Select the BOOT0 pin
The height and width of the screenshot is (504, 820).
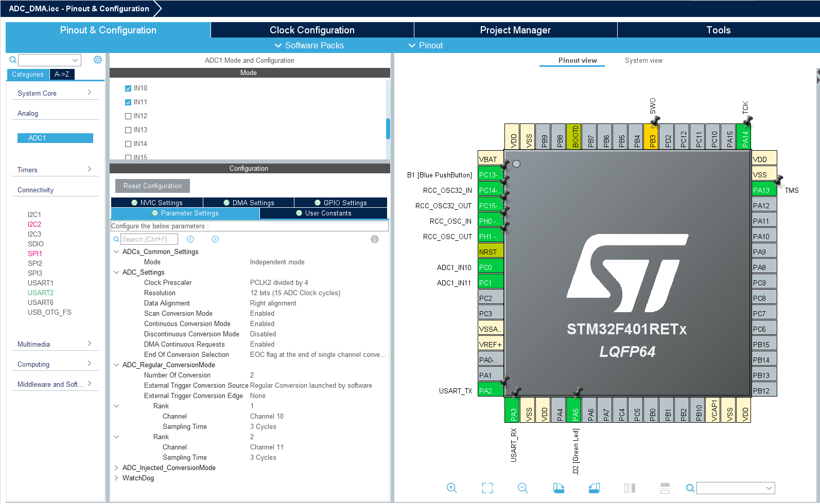(575, 136)
